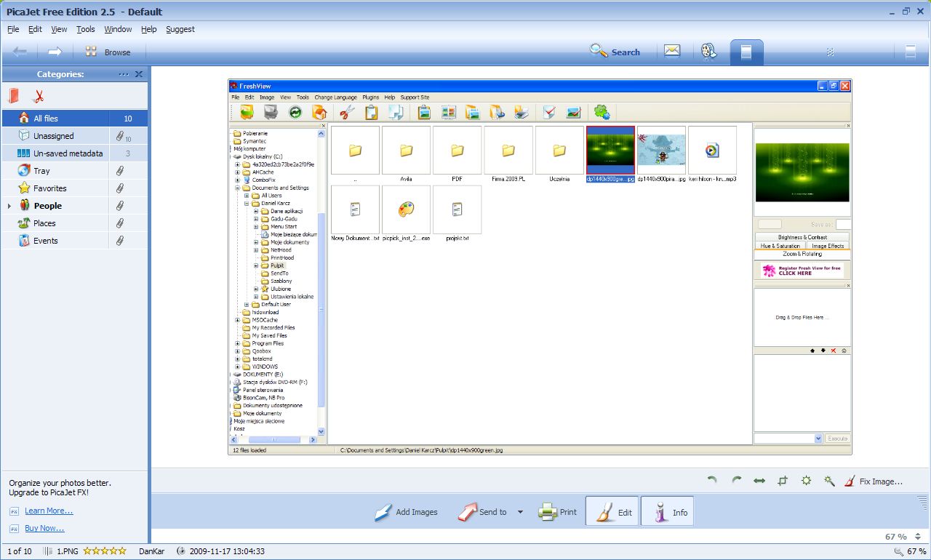
Task: Click the five-star rating in status bar
Action: point(105,551)
